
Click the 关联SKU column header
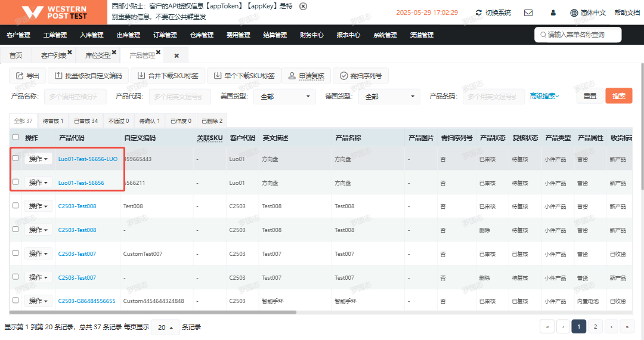[x=209, y=138]
